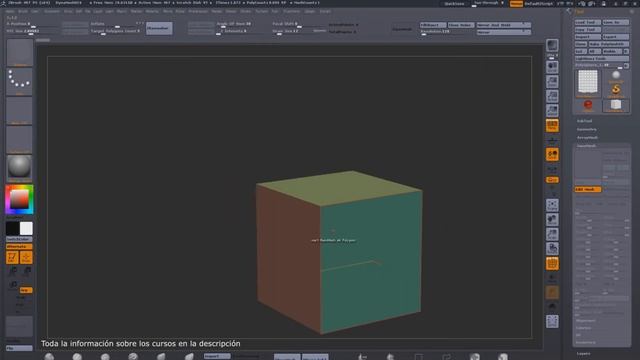Toggle Transp transparency mode
Image resolution: width=640 pixels, height=360 pixels.
[552, 278]
